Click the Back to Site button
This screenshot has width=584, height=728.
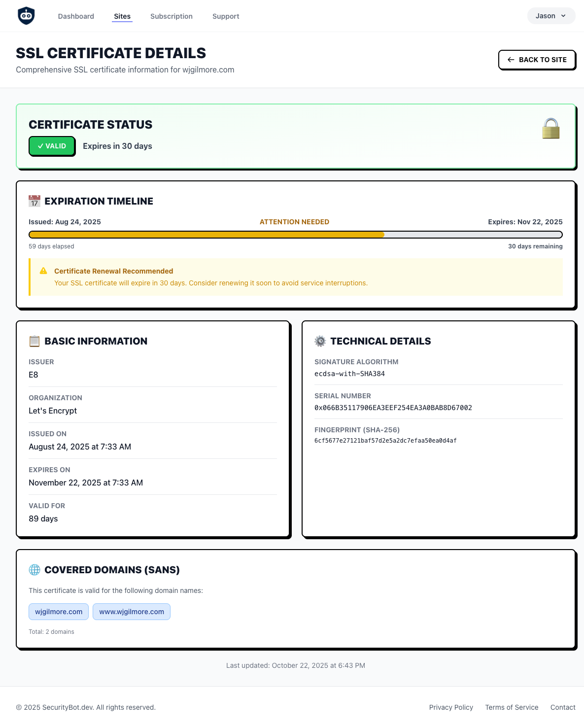tap(537, 60)
